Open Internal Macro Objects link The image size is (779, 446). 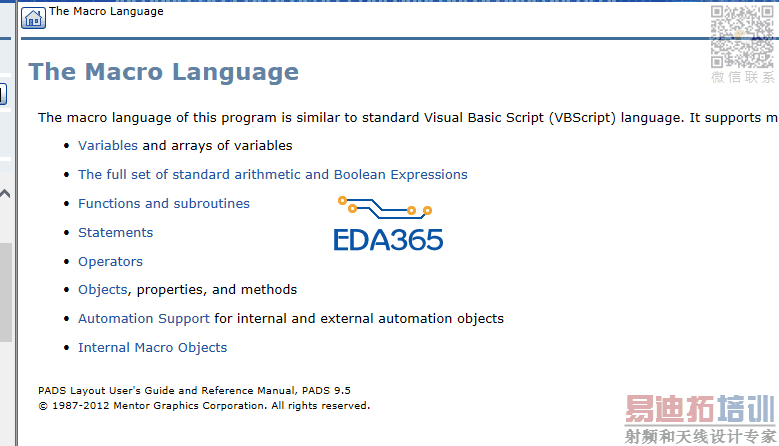pos(152,348)
